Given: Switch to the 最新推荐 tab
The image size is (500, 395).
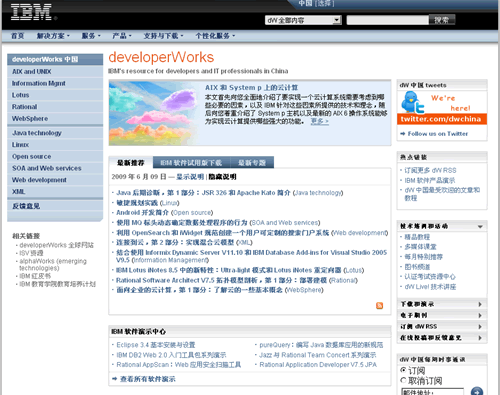Looking at the screenshot, I should 131,163.
